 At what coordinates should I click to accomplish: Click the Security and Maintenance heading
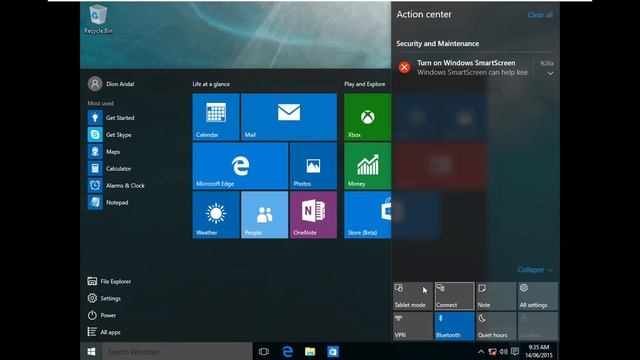(438, 44)
